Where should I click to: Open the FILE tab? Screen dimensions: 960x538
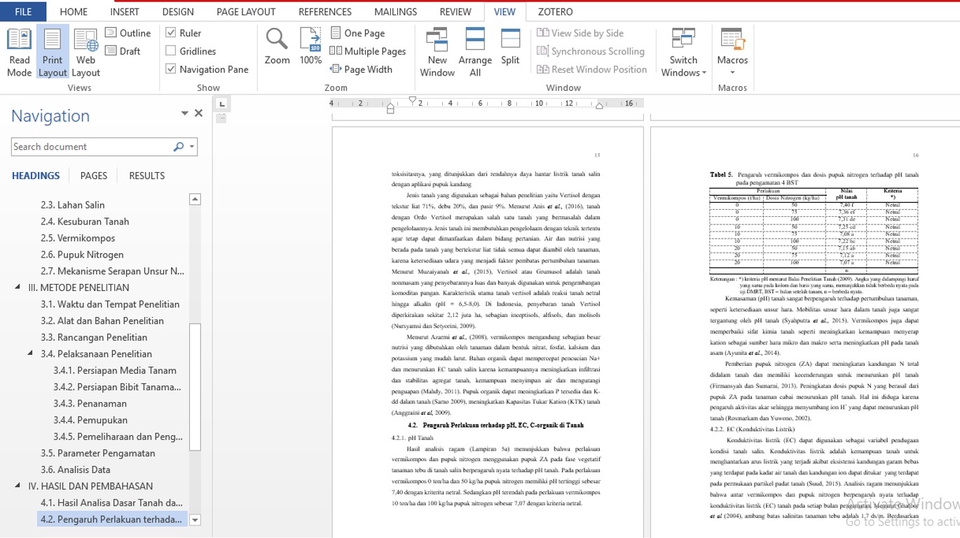[x=23, y=12]
